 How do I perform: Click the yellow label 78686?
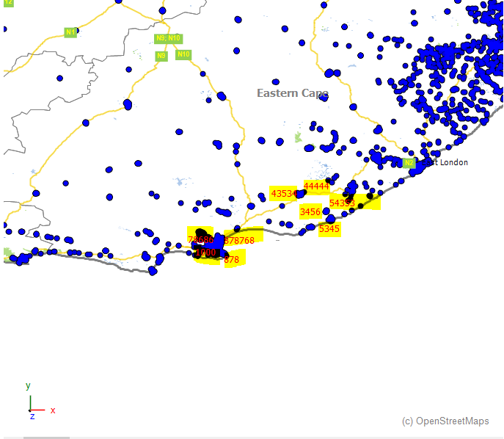[200, 239]
